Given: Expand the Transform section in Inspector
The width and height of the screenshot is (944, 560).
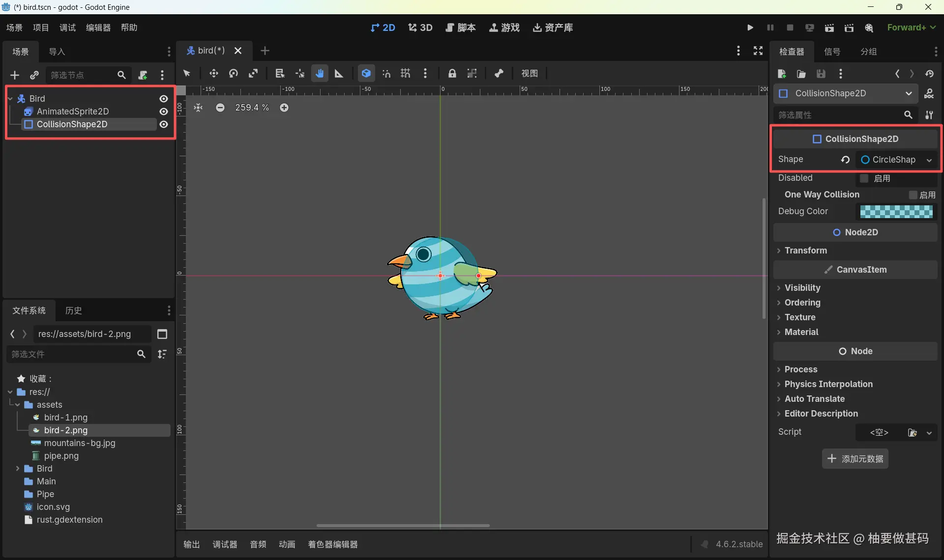Looking at the screenshot, I should (x=806, y=251).
